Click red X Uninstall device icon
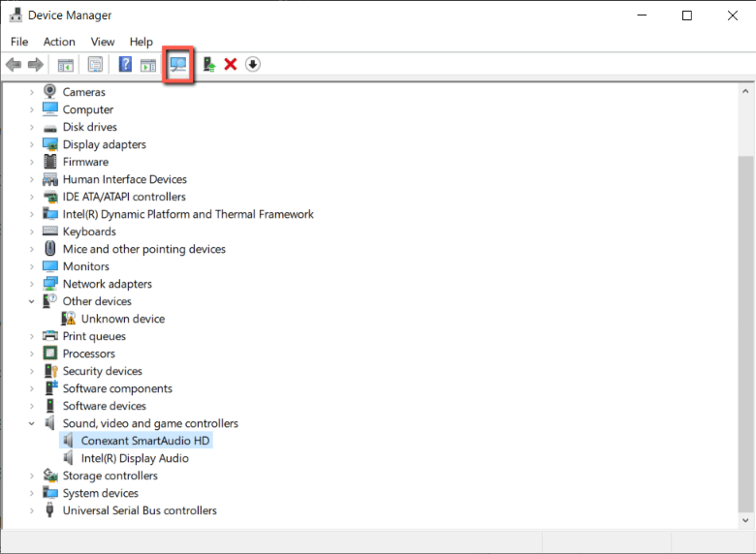756x554 pixels. (231, 64)
